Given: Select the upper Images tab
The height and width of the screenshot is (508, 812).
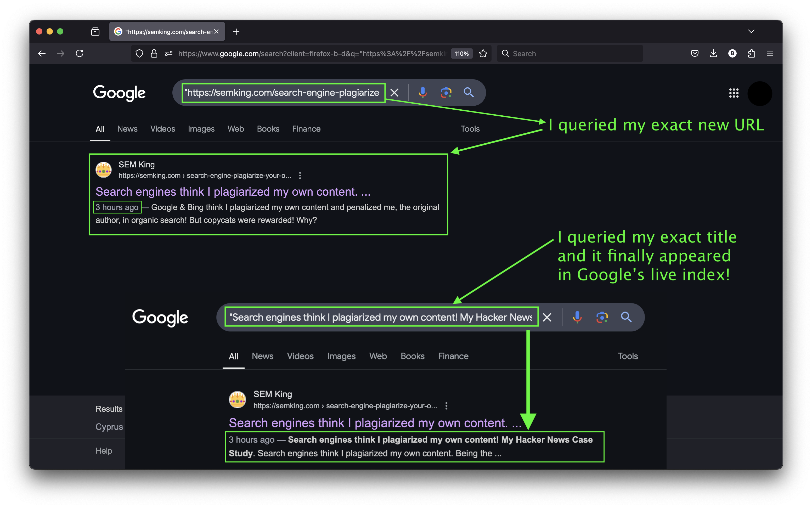Looking at the screenshot, I should [201, 129].
